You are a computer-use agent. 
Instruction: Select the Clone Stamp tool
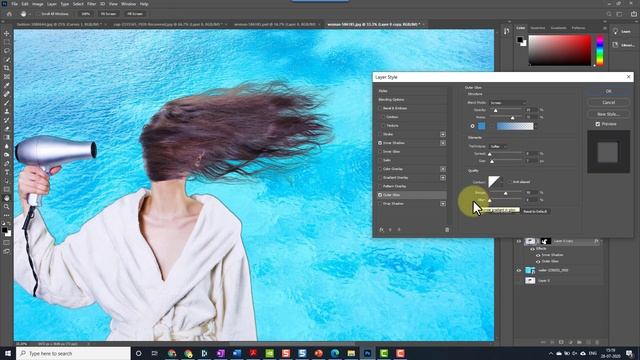(7, 111)
